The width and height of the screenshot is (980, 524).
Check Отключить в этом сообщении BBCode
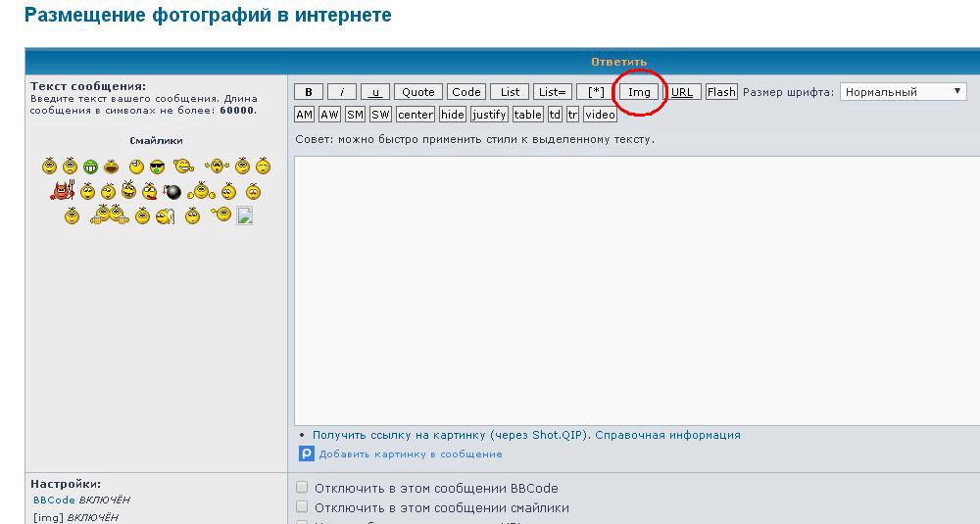[302, 487]
